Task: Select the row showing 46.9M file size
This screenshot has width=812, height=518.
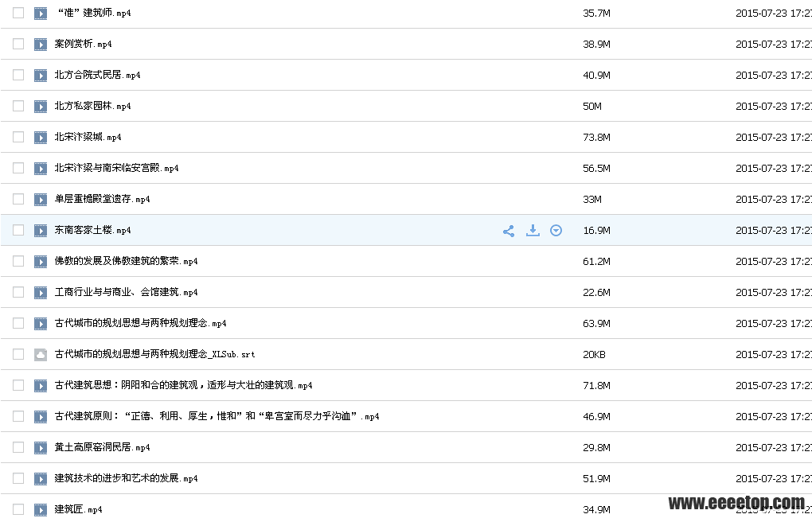Action: [596, 417]
